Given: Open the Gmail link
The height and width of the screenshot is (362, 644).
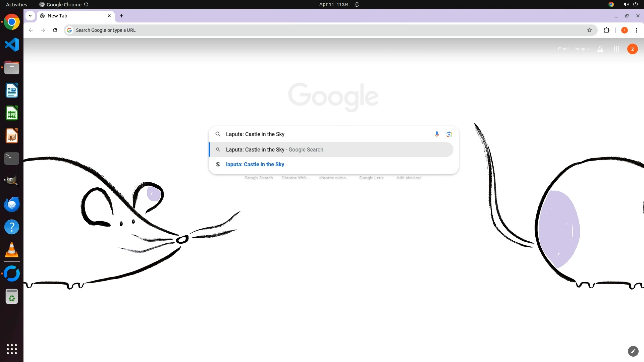Looking at the screenshot, I should click(563, 49).
